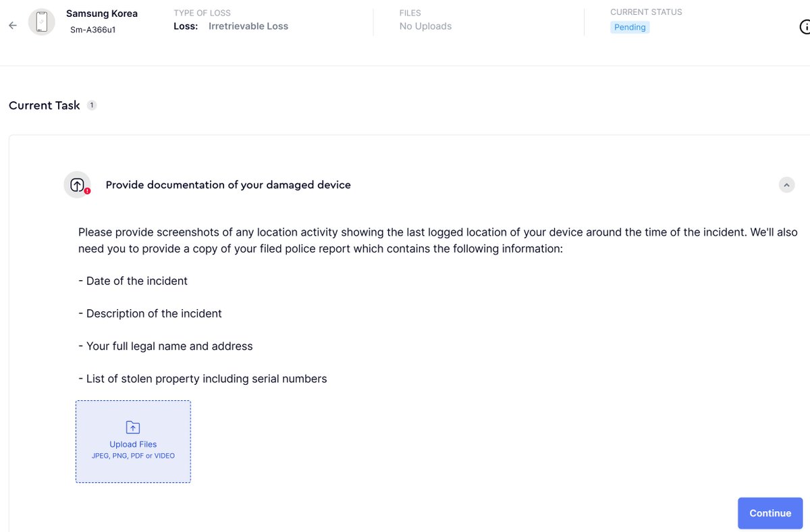The width and height of the screenshot is (810, 532).
Task: Click the folder upload icon in drop zone
Action: click(x=133, y=427)
